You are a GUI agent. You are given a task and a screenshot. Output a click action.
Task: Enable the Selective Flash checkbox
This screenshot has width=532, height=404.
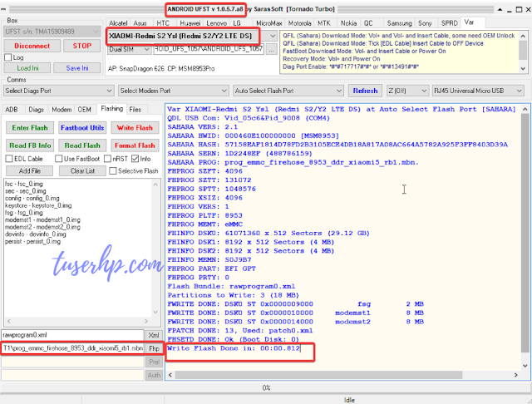coord(113,171)
